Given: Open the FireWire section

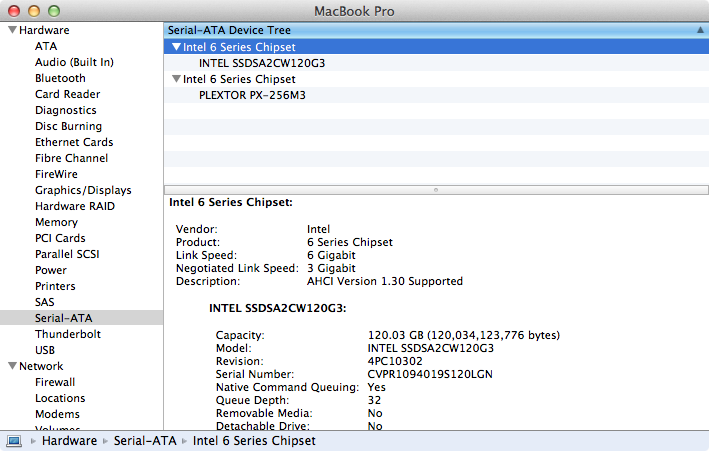Looking at the screenshot, I should pos(56,174).
